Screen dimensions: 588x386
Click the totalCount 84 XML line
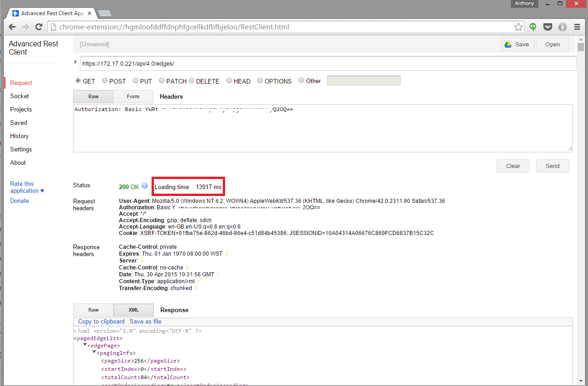pyautogui.click(x=145, y=377)
